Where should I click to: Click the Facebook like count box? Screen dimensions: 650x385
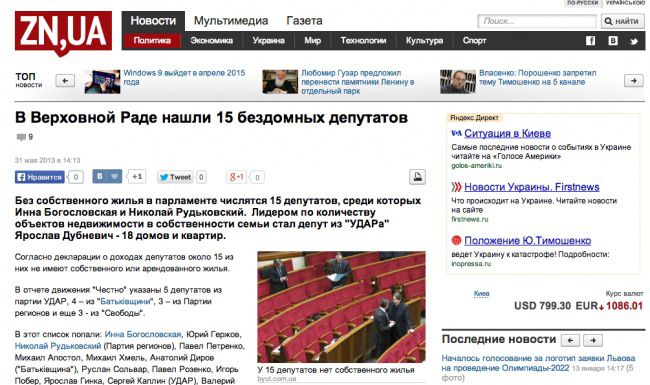click(x=76, y=177)
